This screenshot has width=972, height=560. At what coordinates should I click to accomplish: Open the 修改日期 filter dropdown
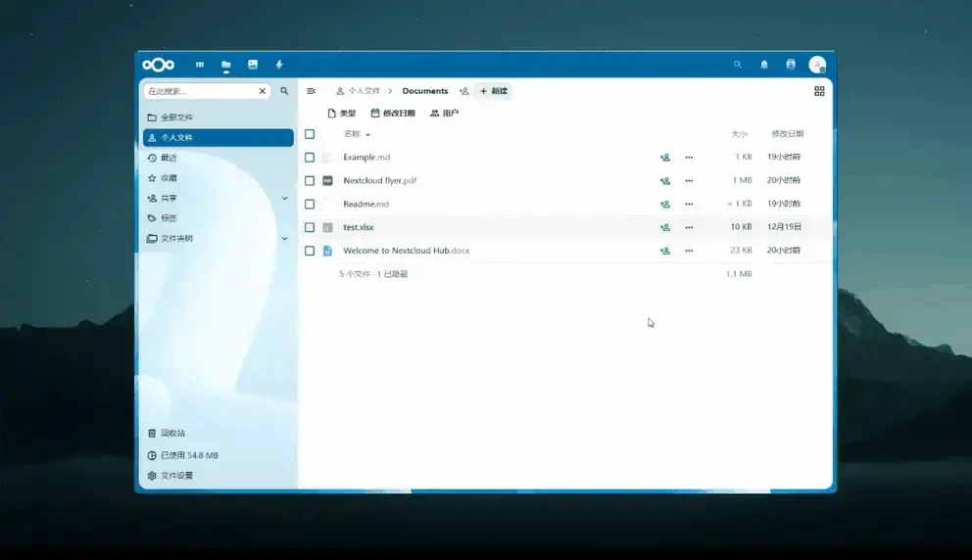(393, 114)
